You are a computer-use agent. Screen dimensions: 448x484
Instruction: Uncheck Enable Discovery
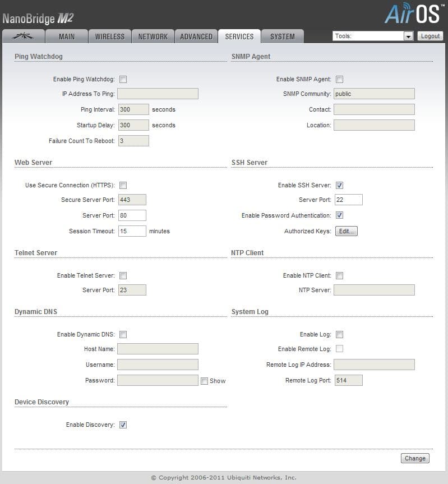(x=123, y=425)
